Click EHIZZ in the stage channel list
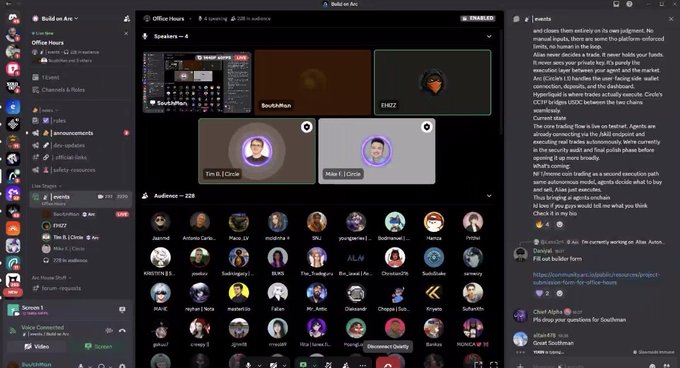680x368 pixels. click(60, 225)
